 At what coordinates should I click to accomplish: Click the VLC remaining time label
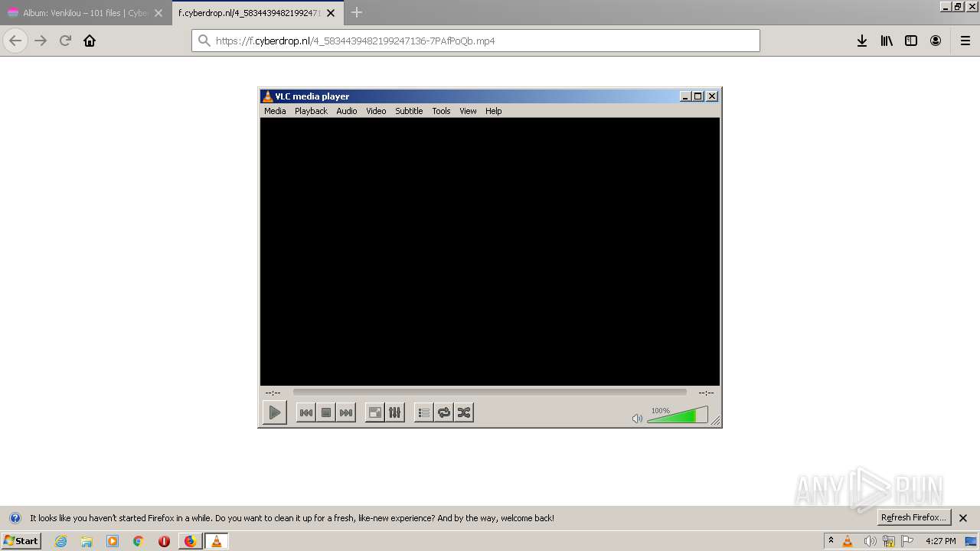click(x=706, y=393)
